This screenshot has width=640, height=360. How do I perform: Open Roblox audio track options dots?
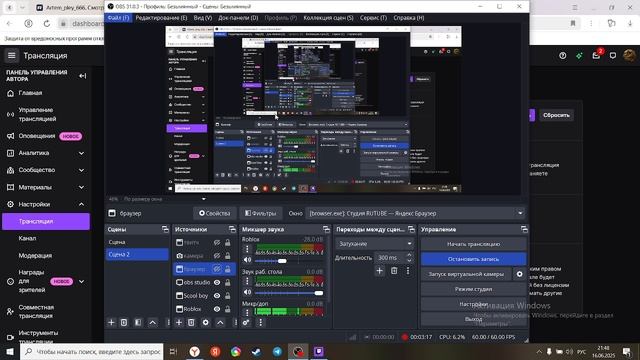point(247,249)
